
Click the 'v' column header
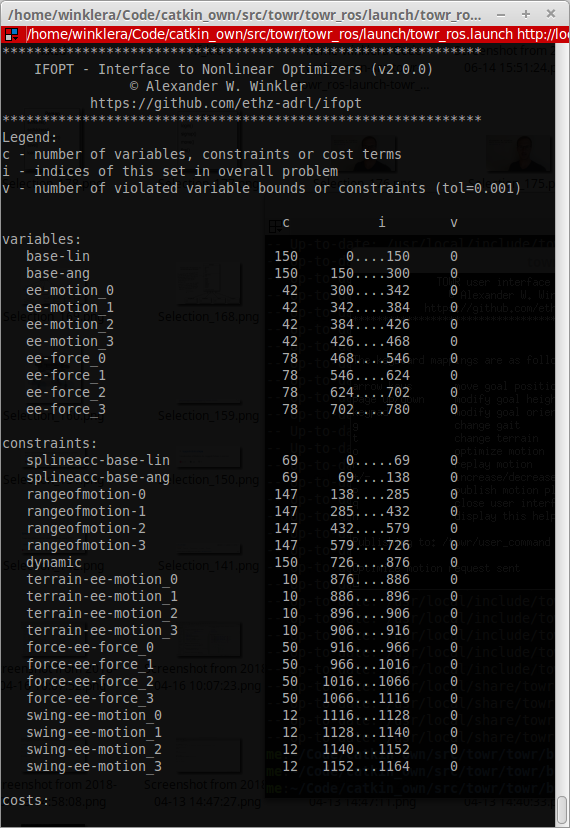click(454, 223)
